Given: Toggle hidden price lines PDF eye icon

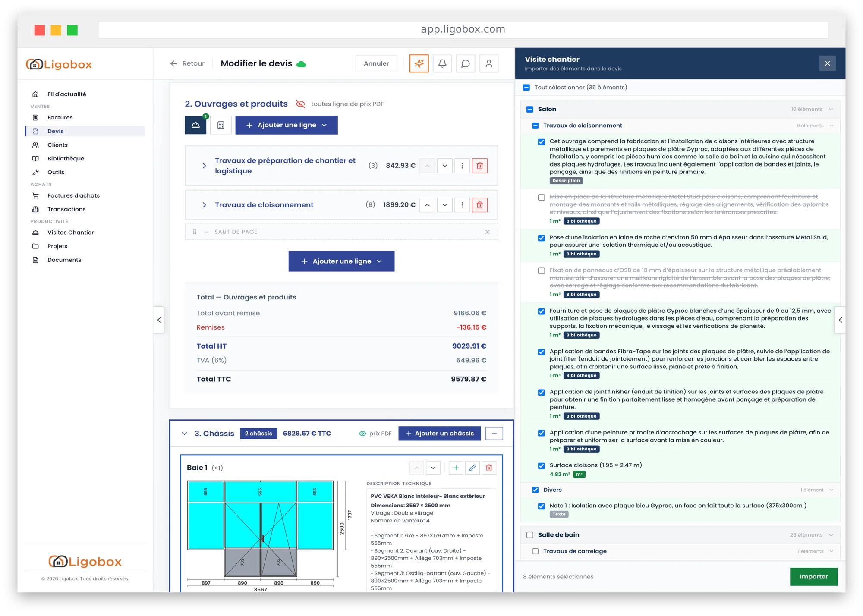Looking at the screenshot, I should [x=300, y=104].
